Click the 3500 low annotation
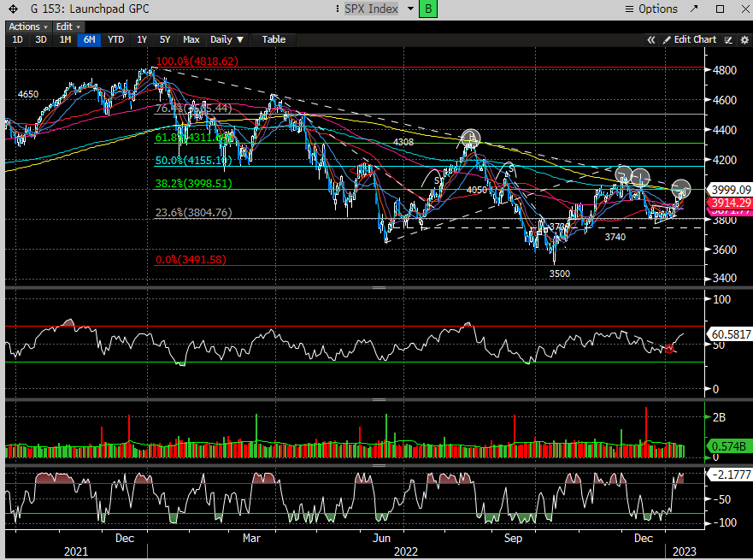 click(x=560, y=274)
